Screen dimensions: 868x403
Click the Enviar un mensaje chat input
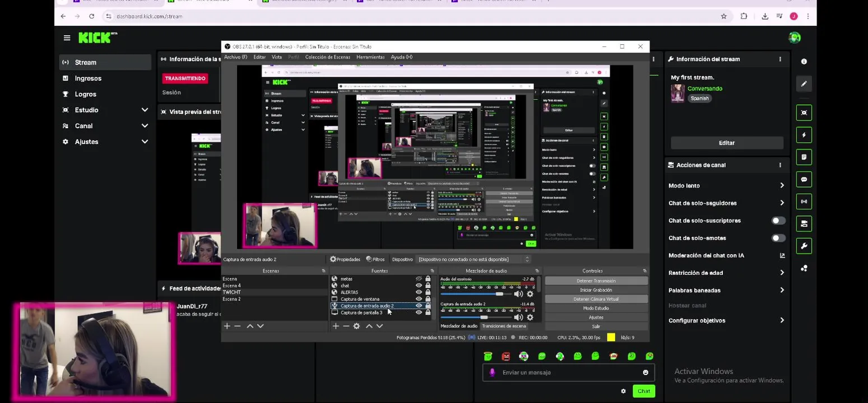[569, 373]
